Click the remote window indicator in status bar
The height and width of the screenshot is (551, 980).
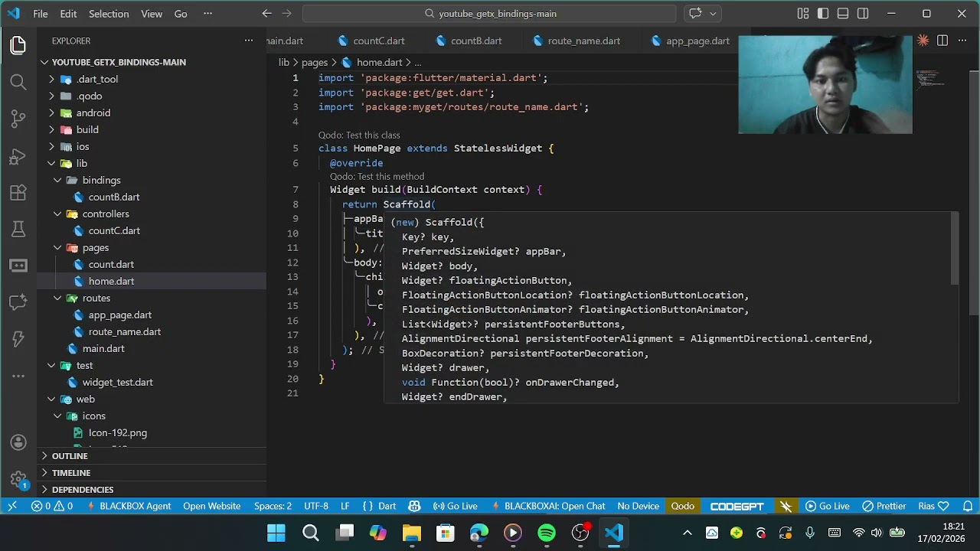point(12,506)
